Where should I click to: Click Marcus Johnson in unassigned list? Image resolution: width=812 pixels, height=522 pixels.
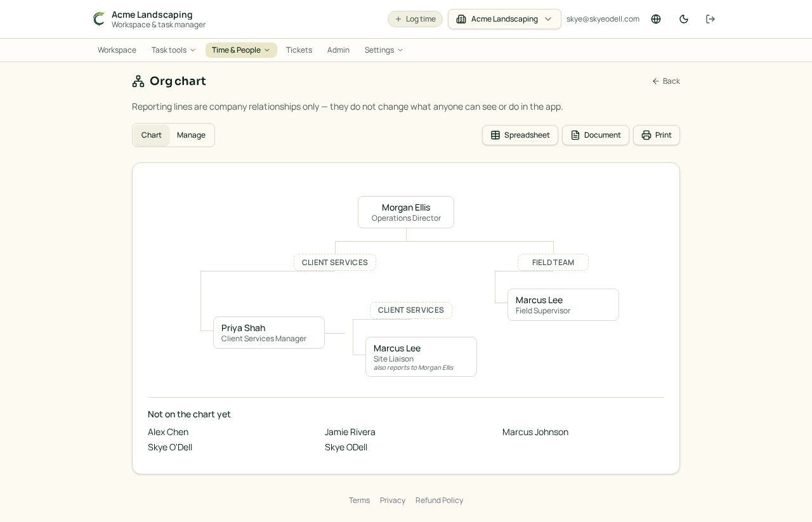pos(535,432)
